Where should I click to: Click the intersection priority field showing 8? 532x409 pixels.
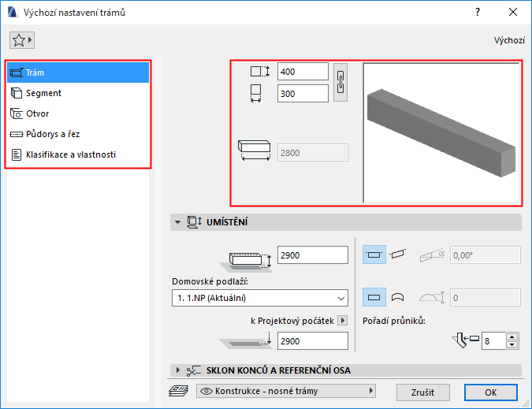click(493, 340)
